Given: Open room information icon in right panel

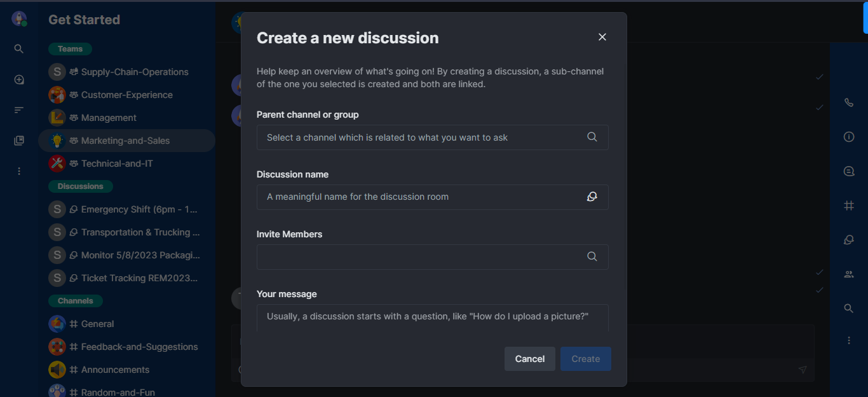Looking at the screenshot, I should [848, 137].
